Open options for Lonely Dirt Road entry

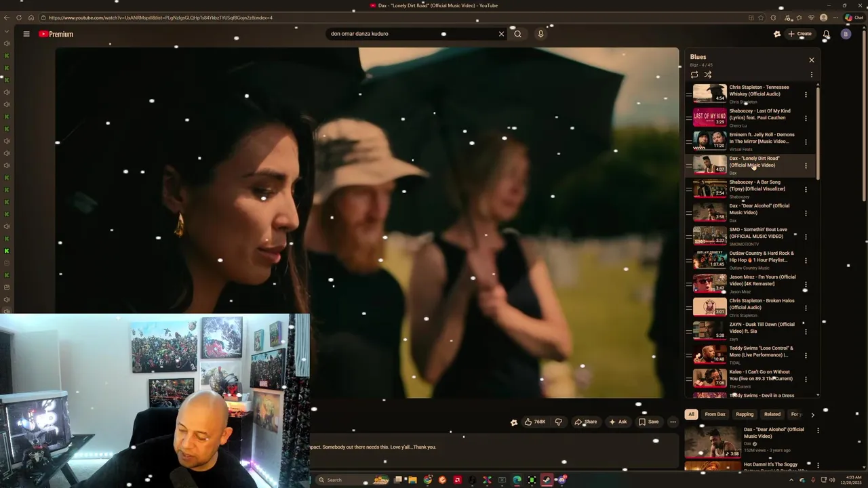(x=806, y=165)
